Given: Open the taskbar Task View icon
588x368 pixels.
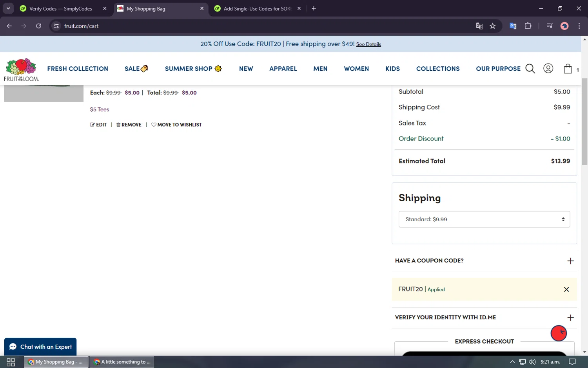Looking at the screenshot, I should pos(11,362).
